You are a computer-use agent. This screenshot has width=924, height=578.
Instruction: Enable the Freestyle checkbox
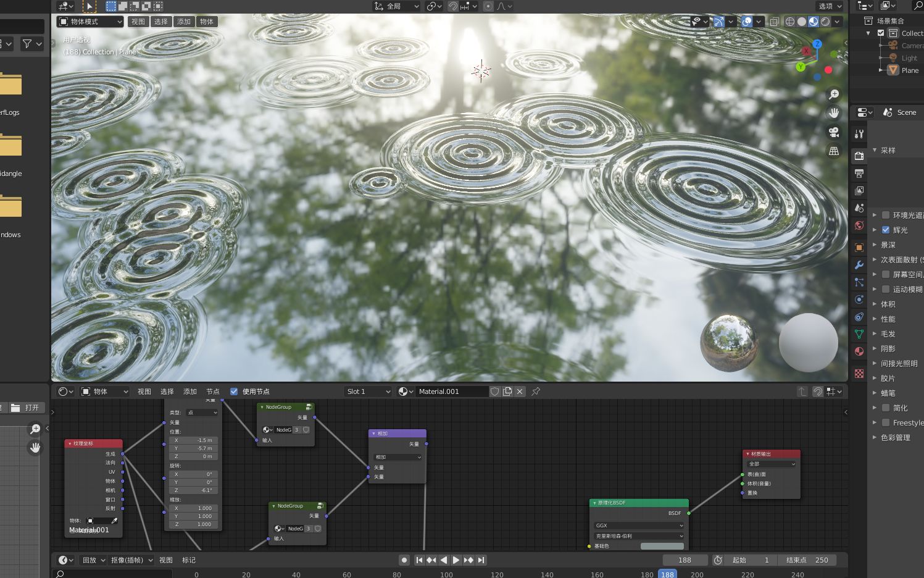tap(886, 422)
